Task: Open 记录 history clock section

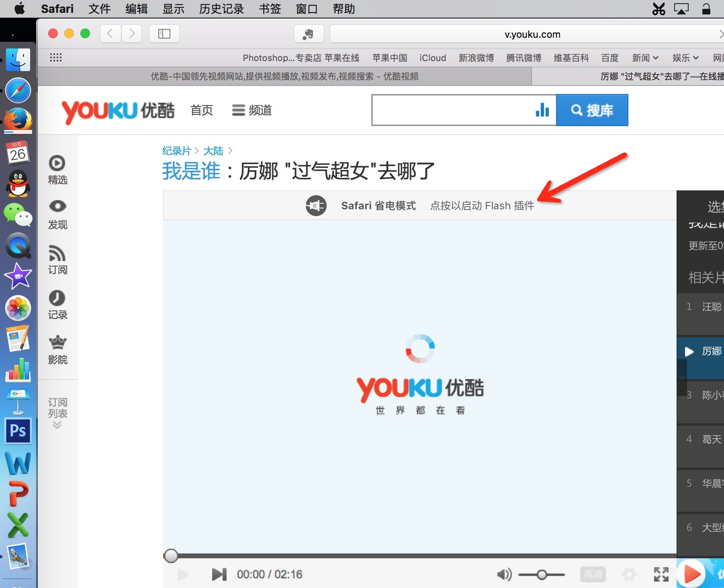Action: click(x=57, y=305)
